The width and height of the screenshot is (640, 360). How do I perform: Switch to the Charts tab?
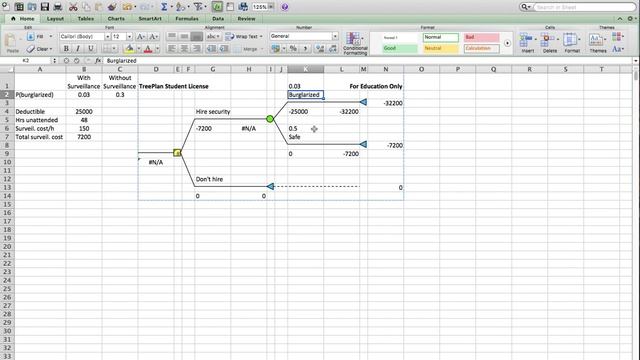[116, 19]
